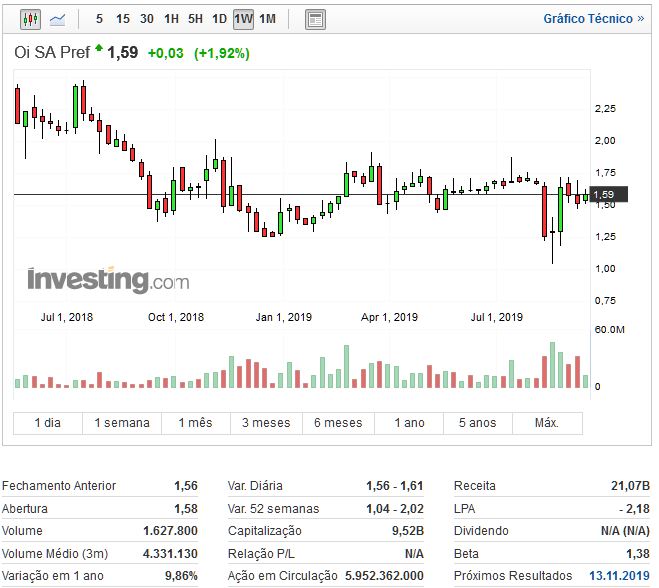Click the Var. Diária range 1,56 - 1,61
659x588 pixels.
point(395,486)
